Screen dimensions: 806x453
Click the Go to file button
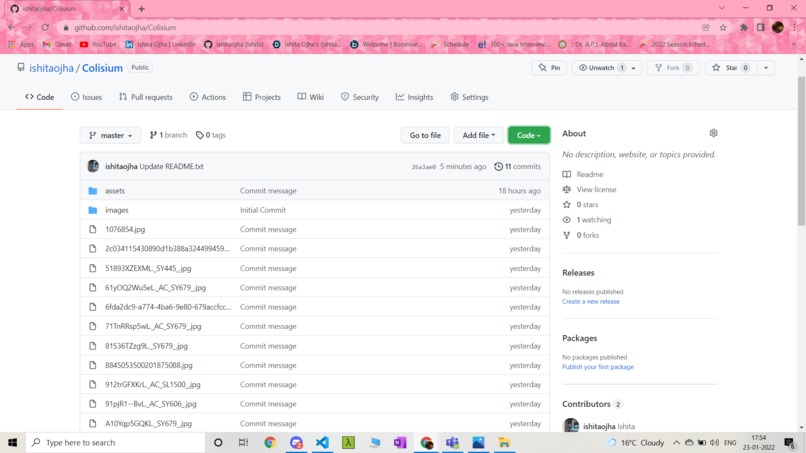point(425,135)
